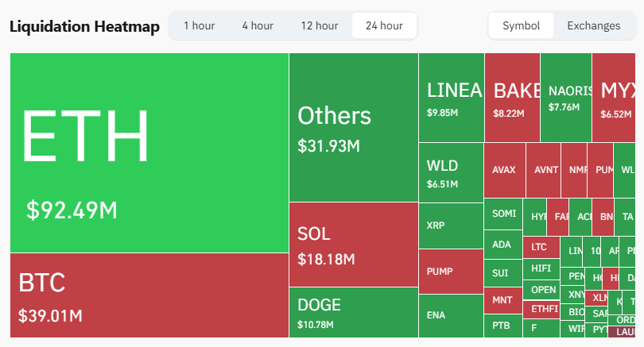The height and width of the screenshot is (347, 644).
Task: Open the ETH liquidation block
Action: (149, 152)
